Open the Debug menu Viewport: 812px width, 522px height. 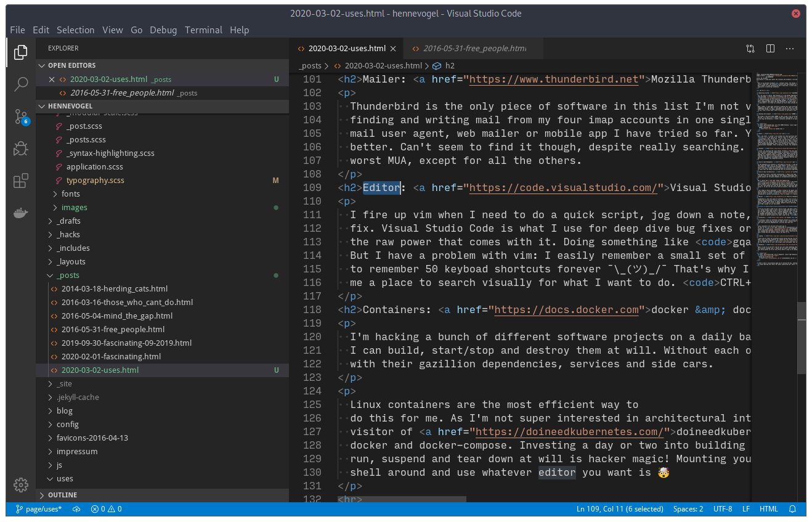[x=163, y=30]
